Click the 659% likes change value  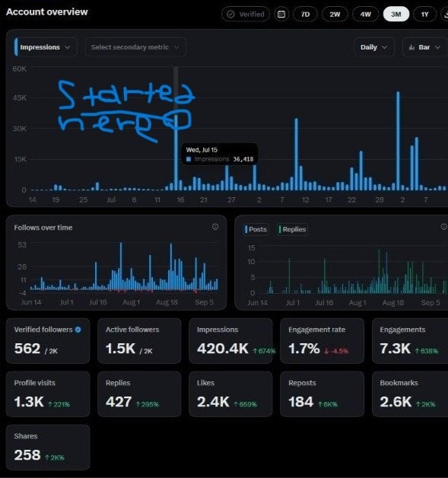[245, 404]
